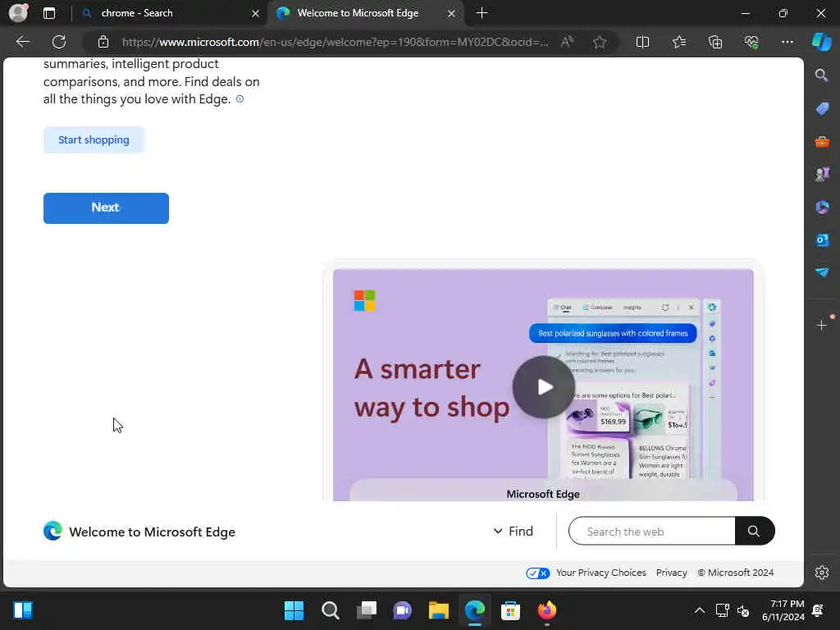The height and width of the screenshot is (630, 840).
Task: Refresh the current page
Action: pos(59,42)
